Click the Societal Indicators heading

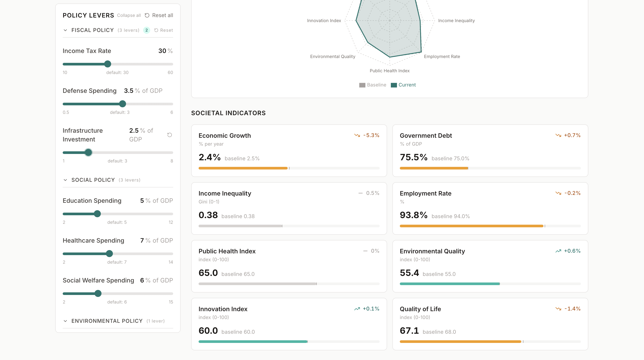[x=228, y=113]
